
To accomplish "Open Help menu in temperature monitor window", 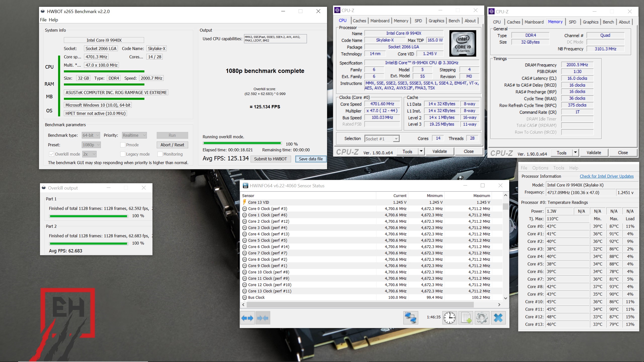I will [574, 168].
